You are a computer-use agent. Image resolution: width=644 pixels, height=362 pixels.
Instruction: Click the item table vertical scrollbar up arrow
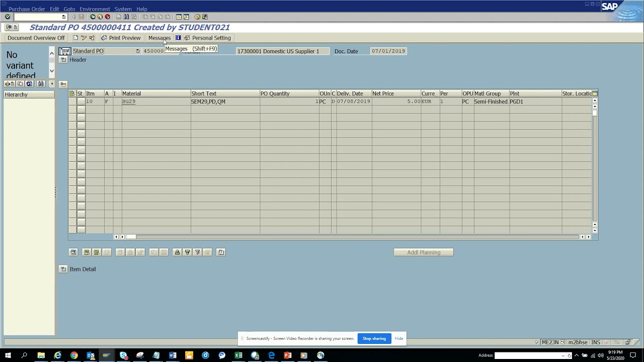click(595, 101)
